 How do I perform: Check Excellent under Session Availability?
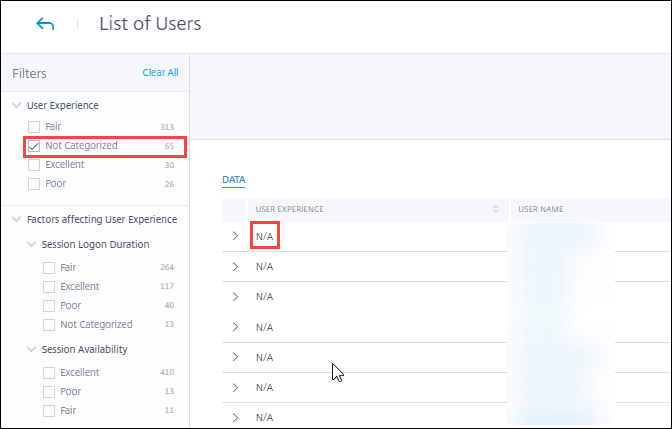point(49,373)
